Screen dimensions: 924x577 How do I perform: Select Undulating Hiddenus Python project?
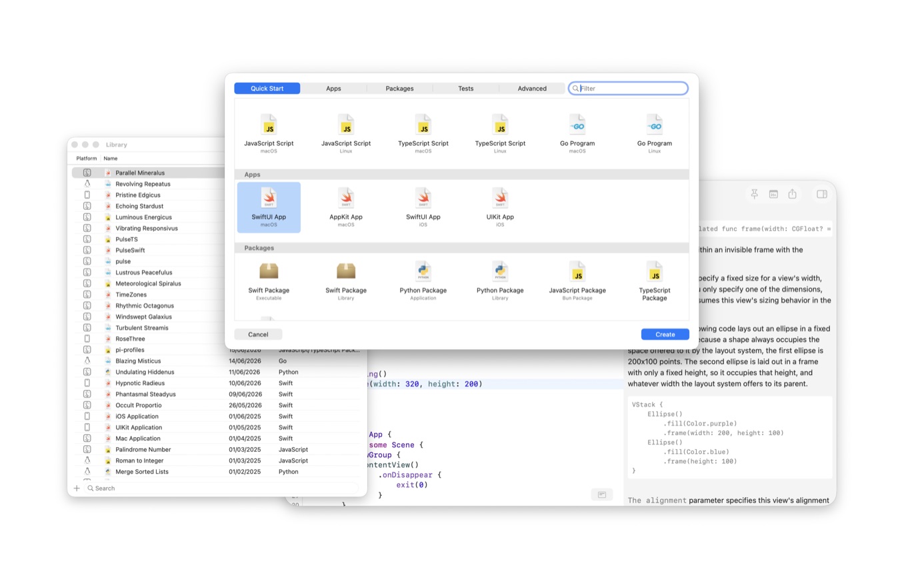tap(217, 372)
